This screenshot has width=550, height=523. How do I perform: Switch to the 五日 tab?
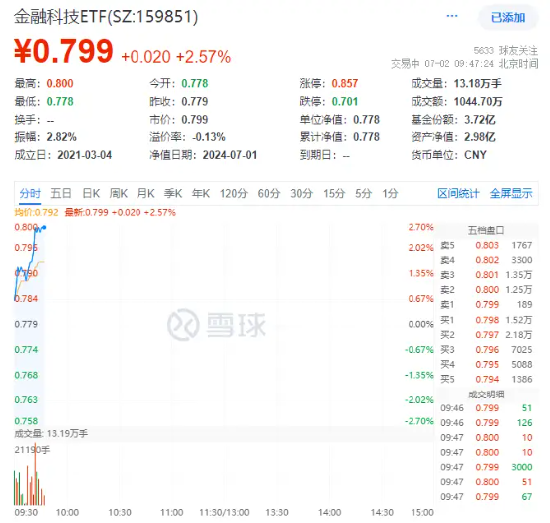pos(61,193)
